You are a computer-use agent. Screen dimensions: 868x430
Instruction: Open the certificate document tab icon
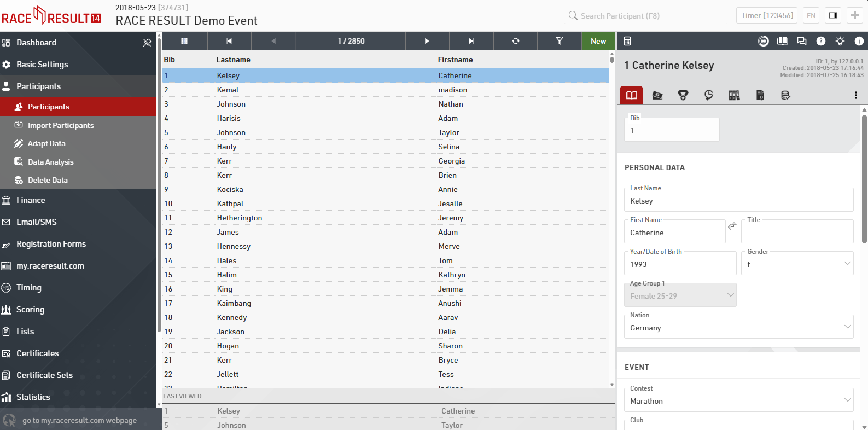[760, 95]
